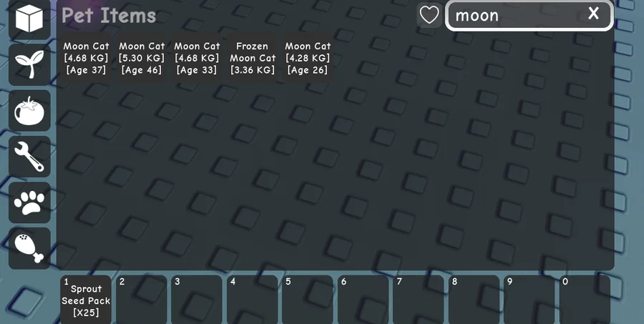This screenshot has height=324, width=644.
Task: Click empty hotbar slot 6
Action: (x=363, y=300)
